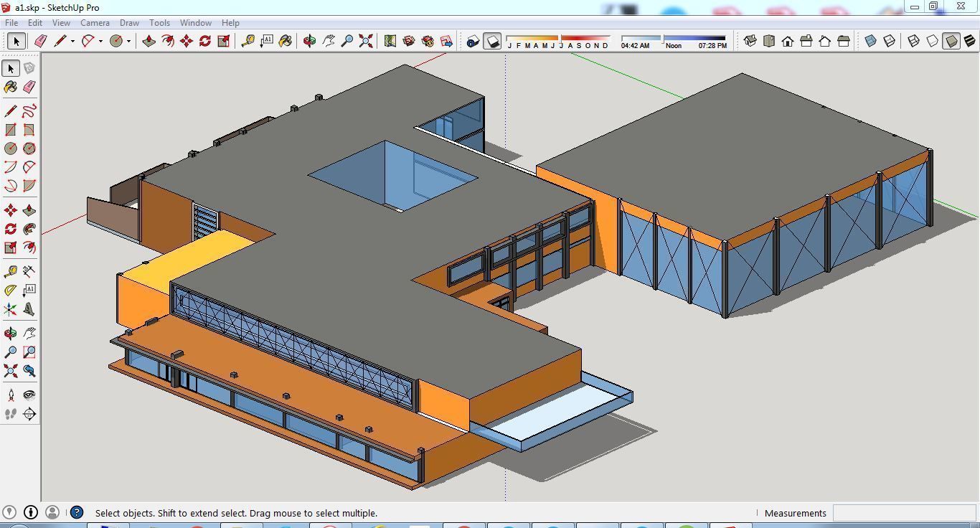This screenshot has width=980, height=528.
Task: Choose the Move tool in top toolbar
Action: click(x=187, y=41)
